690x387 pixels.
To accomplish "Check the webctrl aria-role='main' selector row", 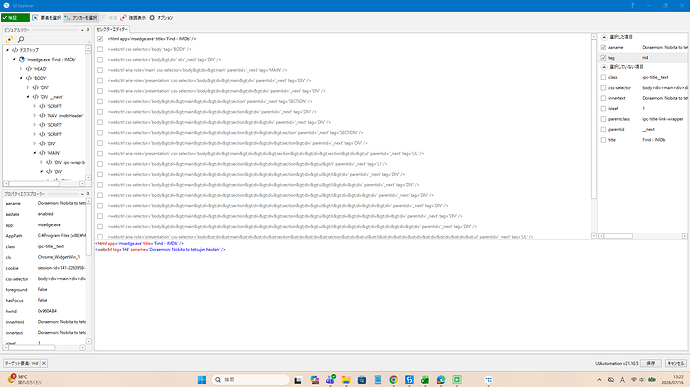I will [100, 70].
